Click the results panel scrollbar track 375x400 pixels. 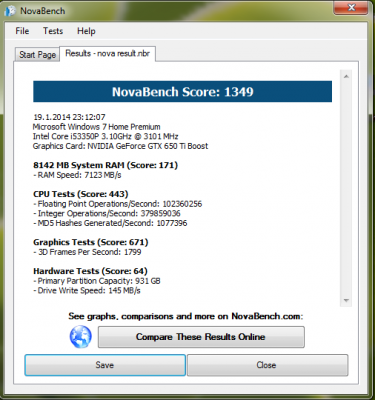click(346, 188)
